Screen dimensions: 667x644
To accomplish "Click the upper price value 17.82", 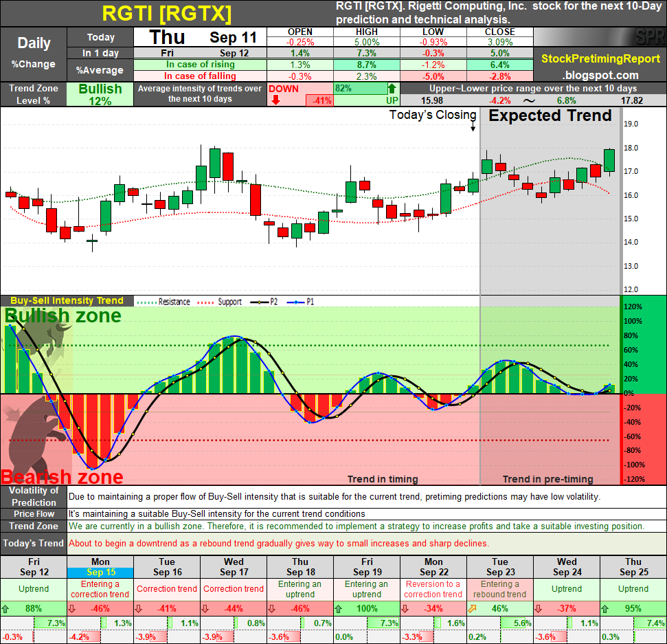I will (x=632, y=101).
